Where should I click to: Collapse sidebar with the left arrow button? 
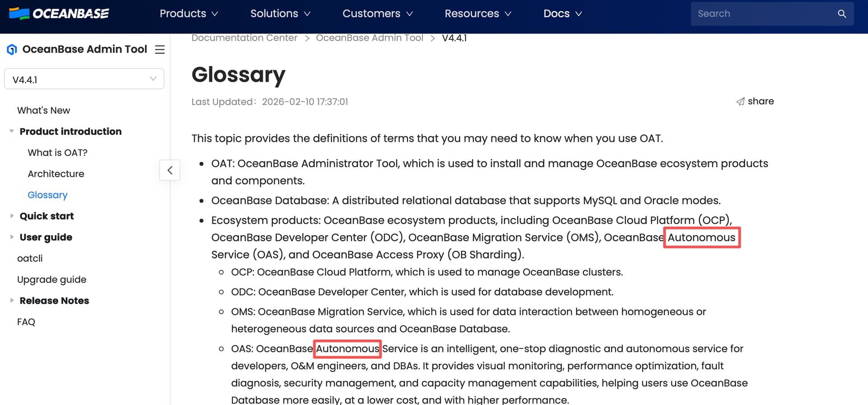point(170,170)
